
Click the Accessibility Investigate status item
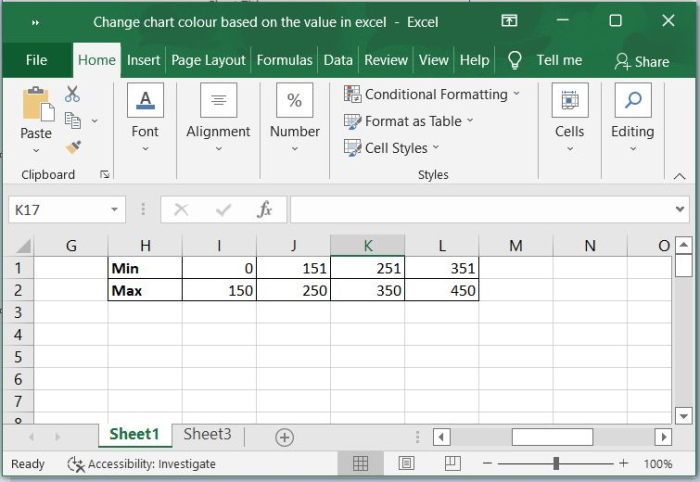tap(142, 464)
